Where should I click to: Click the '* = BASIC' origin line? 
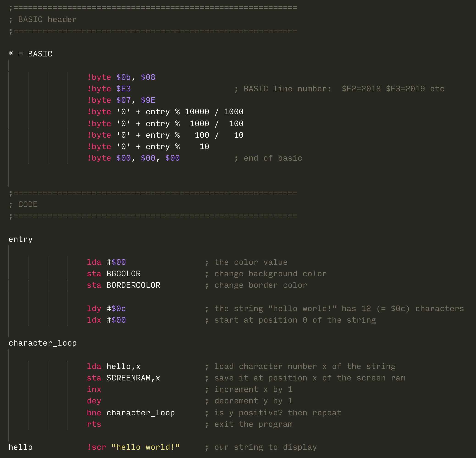click(30, 54)
